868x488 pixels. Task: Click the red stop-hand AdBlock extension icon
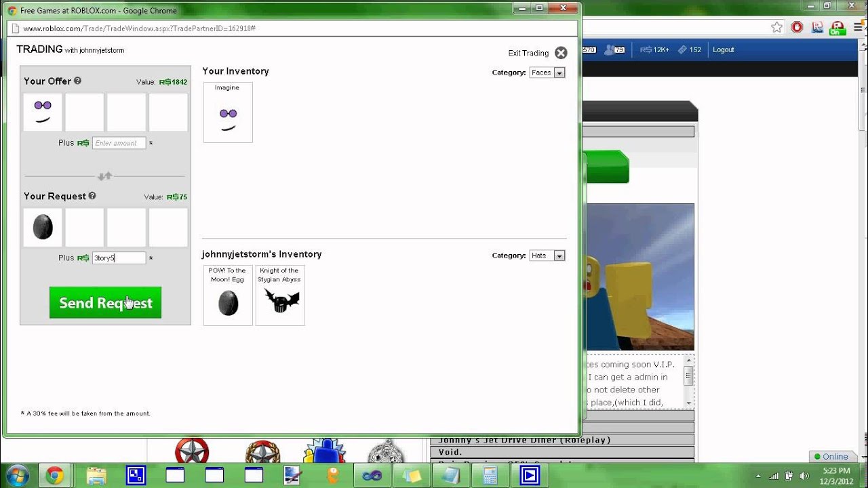point(797,27)
